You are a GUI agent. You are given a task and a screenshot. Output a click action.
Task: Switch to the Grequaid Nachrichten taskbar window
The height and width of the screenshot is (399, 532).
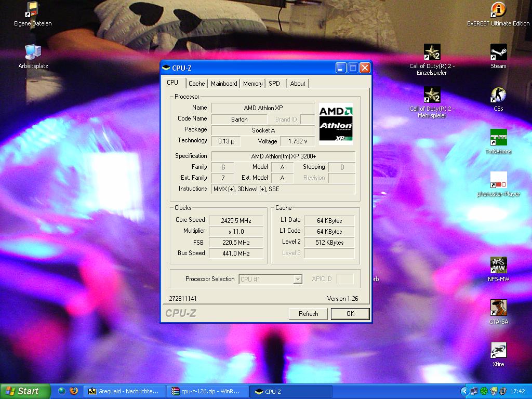[x=124, y=391]
